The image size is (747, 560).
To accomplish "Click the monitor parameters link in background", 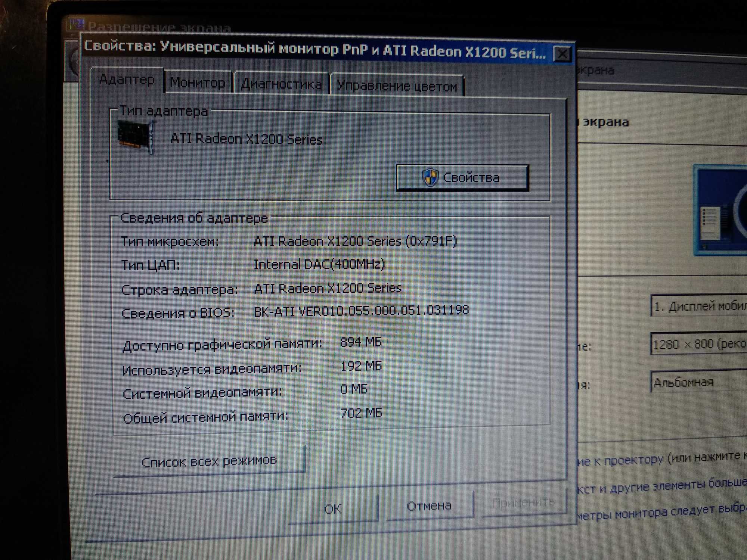I will click(662, 513).
